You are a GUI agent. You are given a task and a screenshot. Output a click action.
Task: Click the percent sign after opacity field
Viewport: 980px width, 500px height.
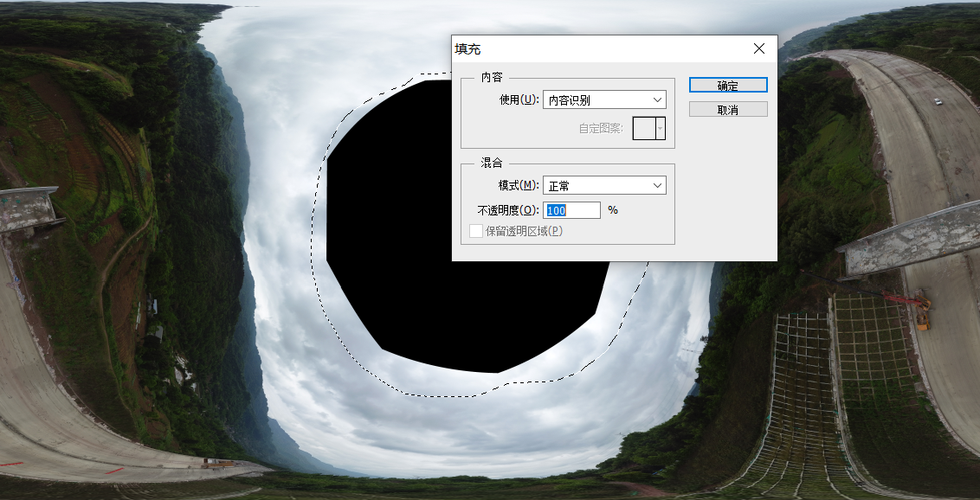point(613,210)
